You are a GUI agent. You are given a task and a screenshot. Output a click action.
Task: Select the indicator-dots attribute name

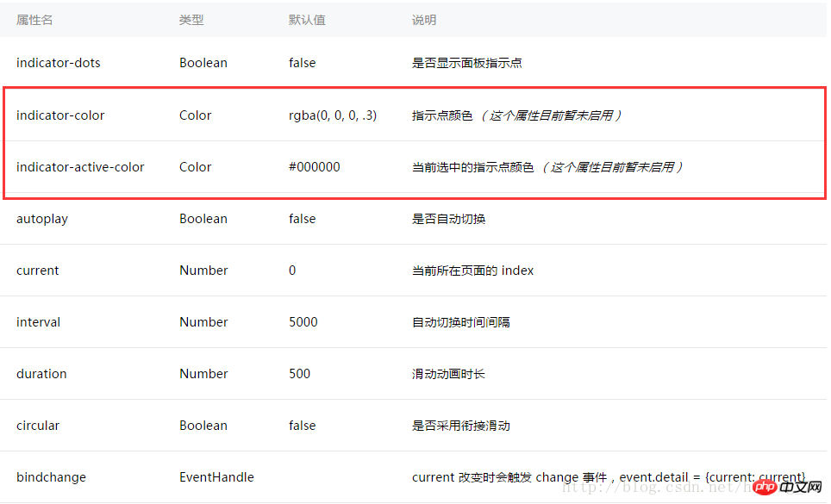[x=59, y=63]
